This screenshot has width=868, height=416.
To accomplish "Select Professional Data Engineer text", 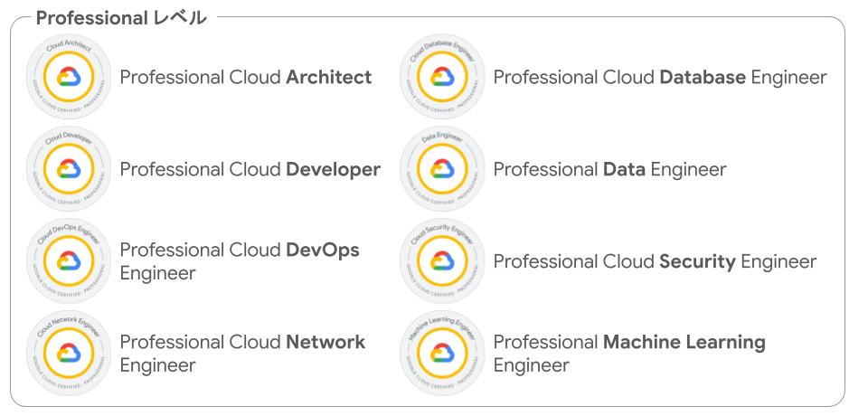I will tap(609, 169).
